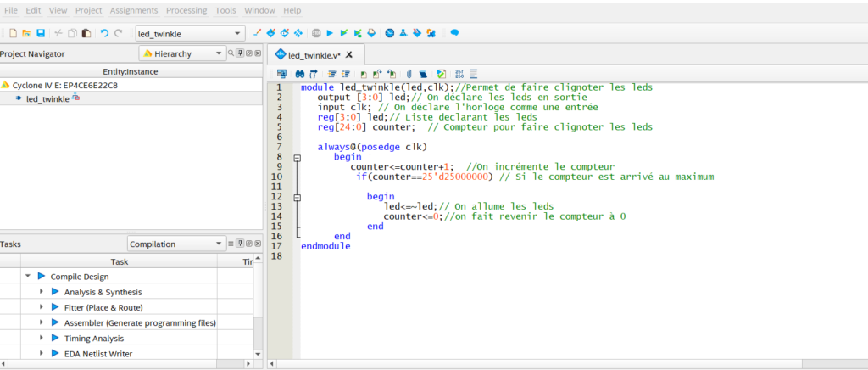
Task: Run the Fitter (Place & Route) task
Action: [56, 307]
